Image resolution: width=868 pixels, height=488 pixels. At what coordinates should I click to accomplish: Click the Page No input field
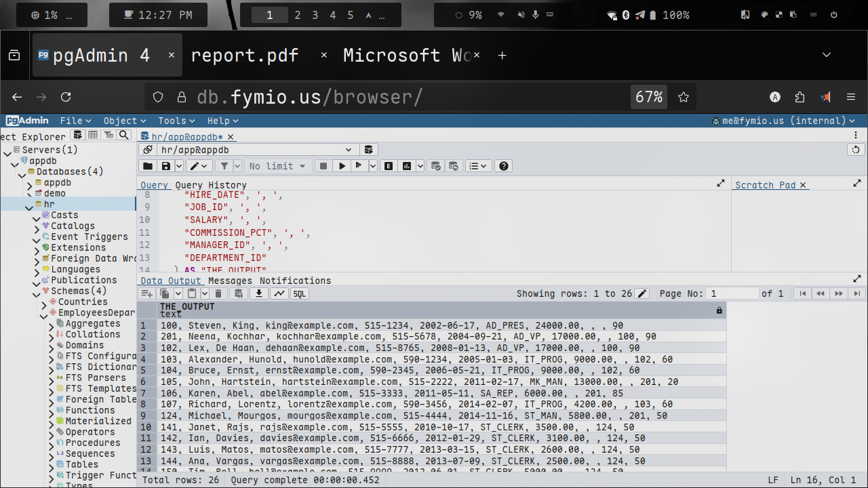coord(732,293)
